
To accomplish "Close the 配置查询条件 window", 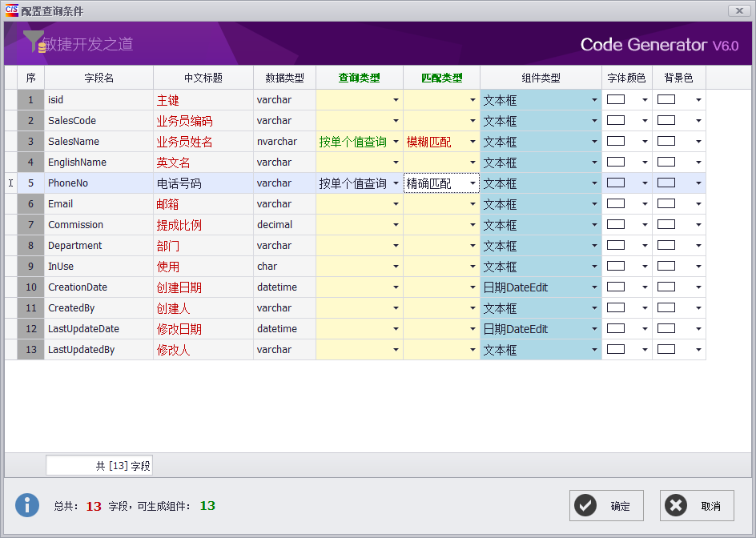I will (x=739, y=10).
